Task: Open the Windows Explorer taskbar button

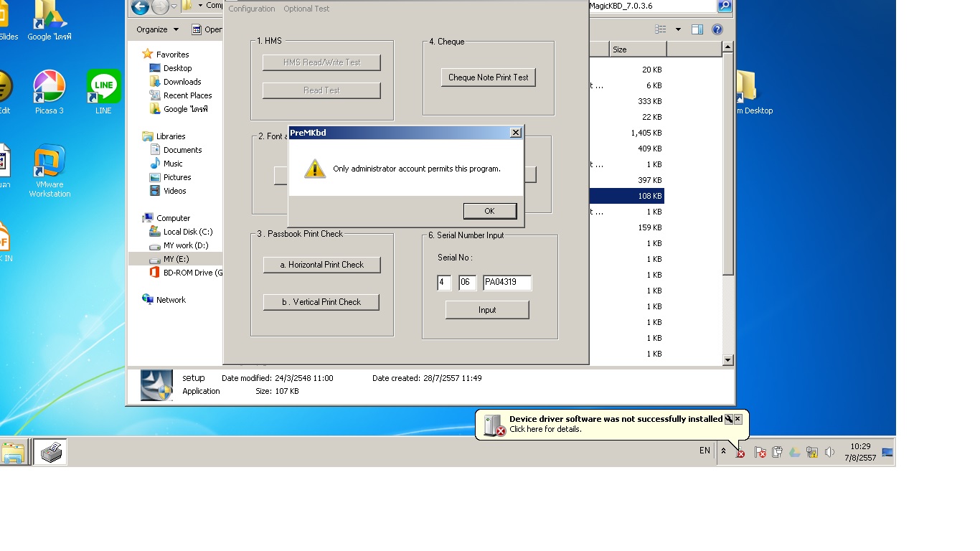Action: (13, 452)
